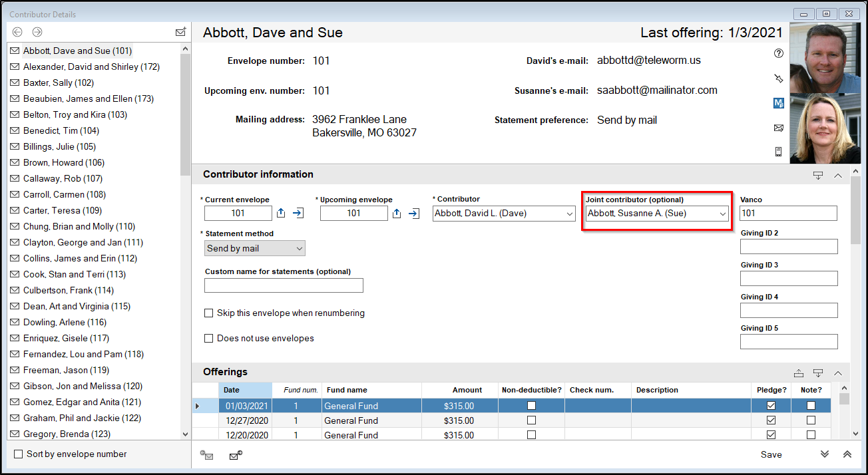Collapse the Offerings section
Screen dimensions: 868x475
click(x=838, y=373)
